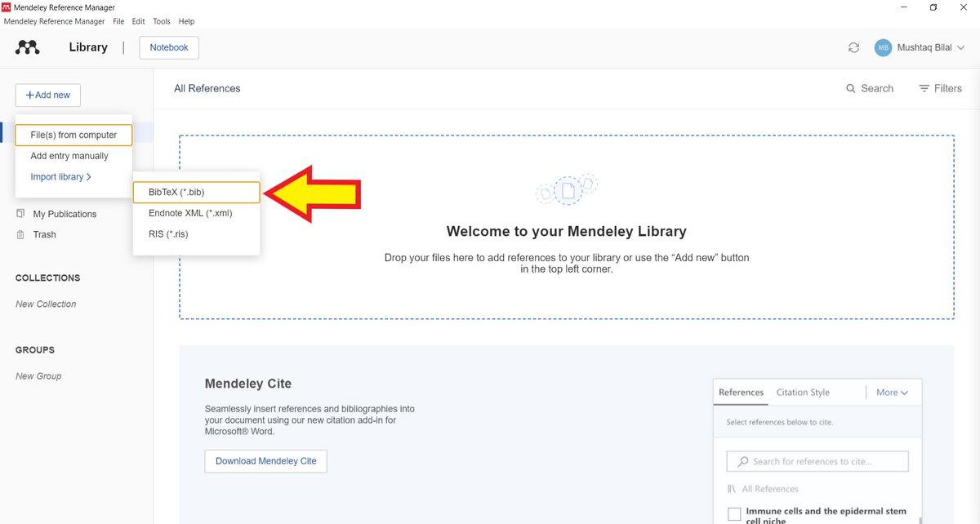Click Download Mendeley Cite button
This screenshot has width=980, height=524.
[x=266, y=461]
